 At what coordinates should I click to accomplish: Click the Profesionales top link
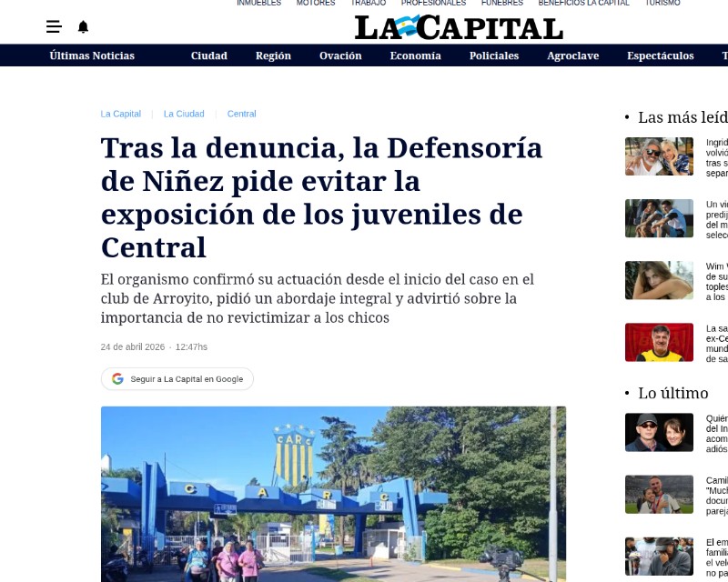pyautogui.click(x=434, y=3)
